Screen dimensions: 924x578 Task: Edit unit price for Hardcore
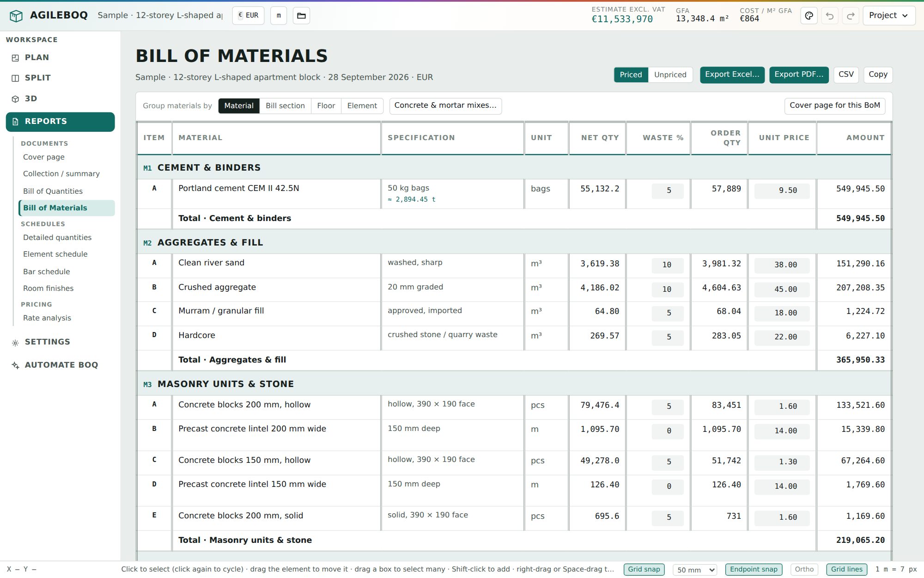782,338
